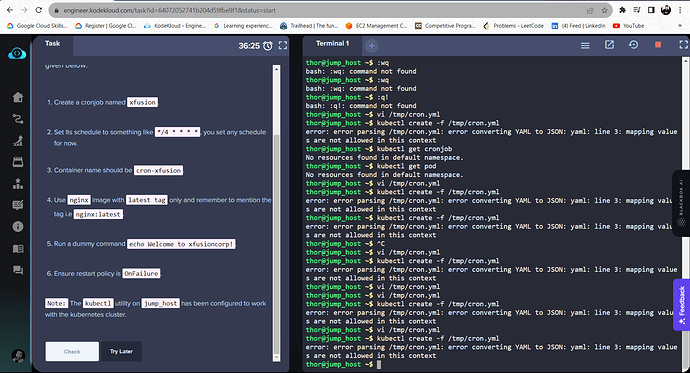Click the Try Later button
Viewport: 690px width, 373px height.
[121, 351]
